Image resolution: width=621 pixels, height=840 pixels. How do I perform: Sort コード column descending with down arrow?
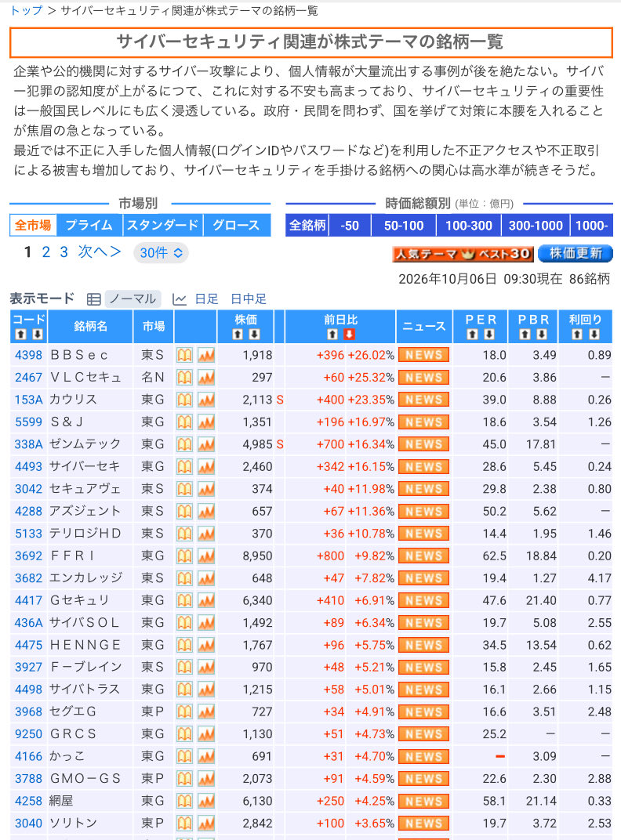tap(37, 335)
